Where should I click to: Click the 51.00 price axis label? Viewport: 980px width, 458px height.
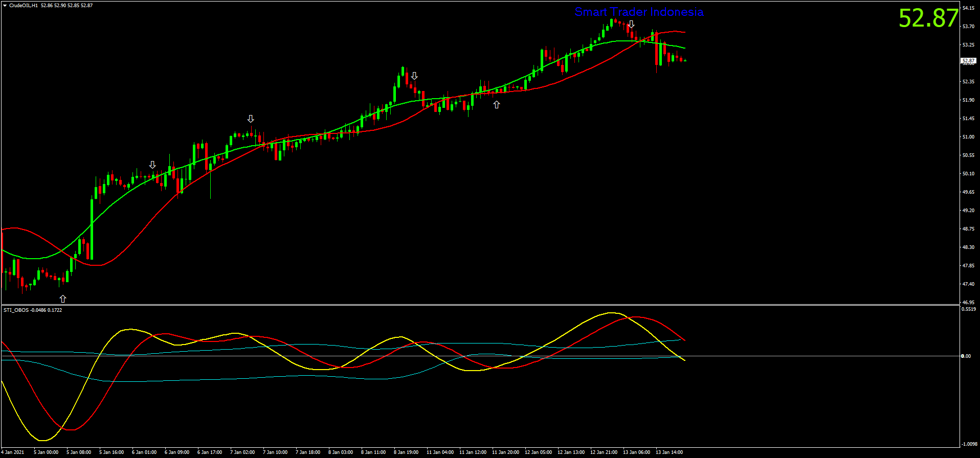point(968,137)
